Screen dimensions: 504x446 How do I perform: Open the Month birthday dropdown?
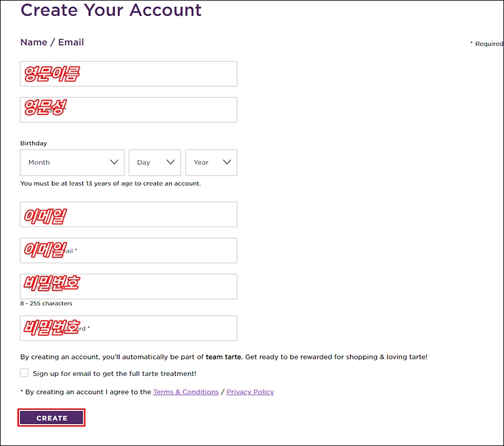point(72,163)
